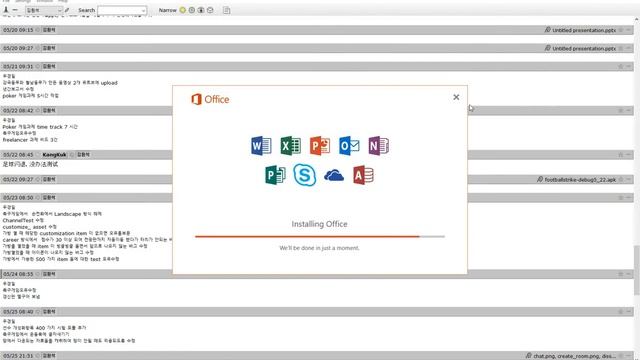The width and height of the screenshot is (640, 360).
Task: Click "We'll be done in just a moment" text
Action: pos(319,248)
